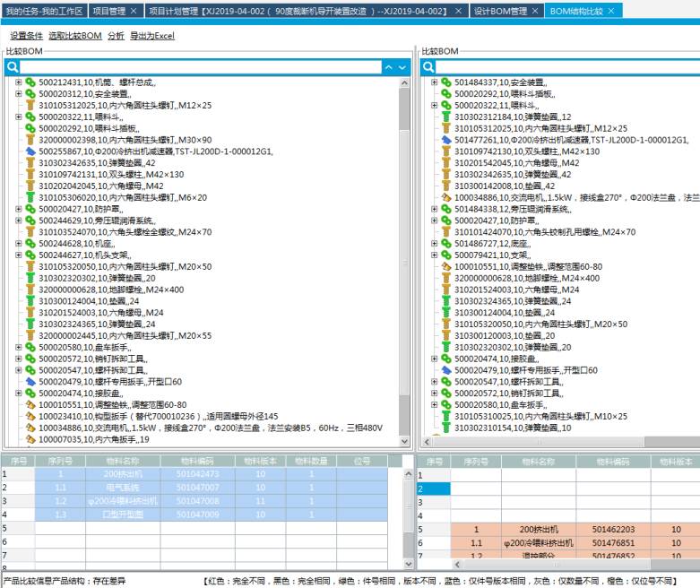This screenshot has height=588, width=700.
Task: Open the 我的任务-我的工作区 tab
Action: pyautogui.click(x=44, y=11)
